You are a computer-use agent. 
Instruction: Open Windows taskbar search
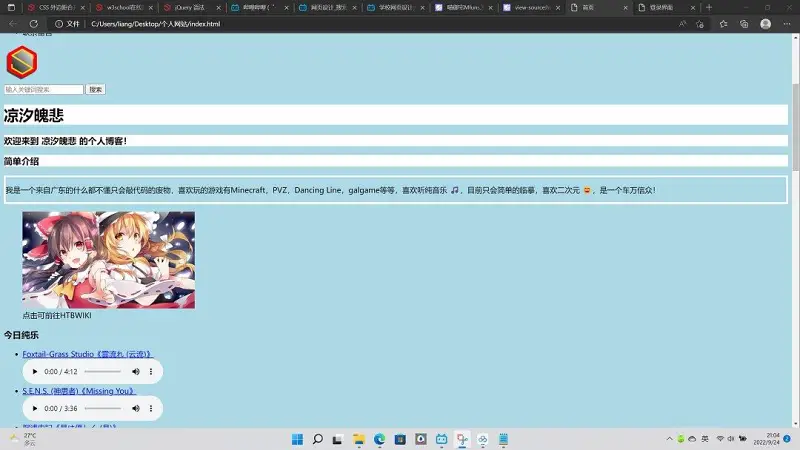coord(318,439)
